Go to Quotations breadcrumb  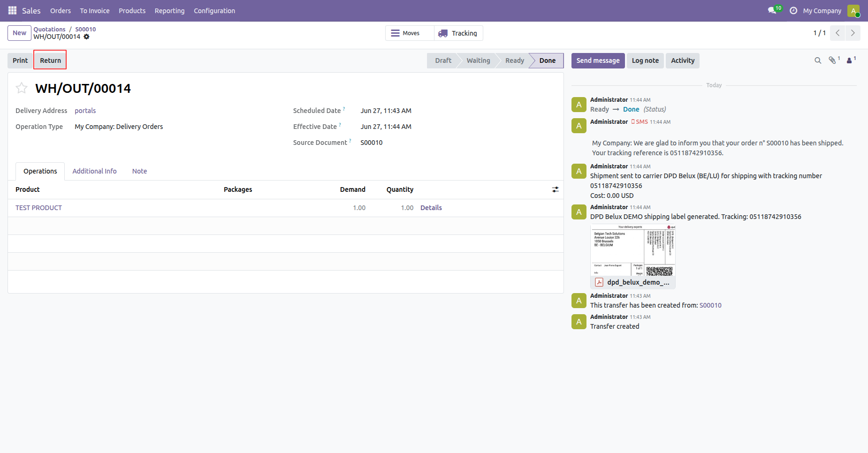(49, 29)
